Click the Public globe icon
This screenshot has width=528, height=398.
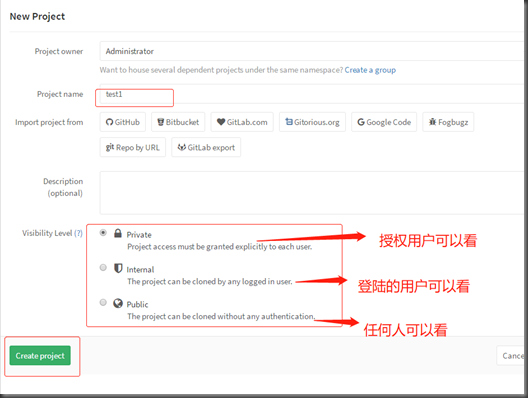[x=118, y=303]
